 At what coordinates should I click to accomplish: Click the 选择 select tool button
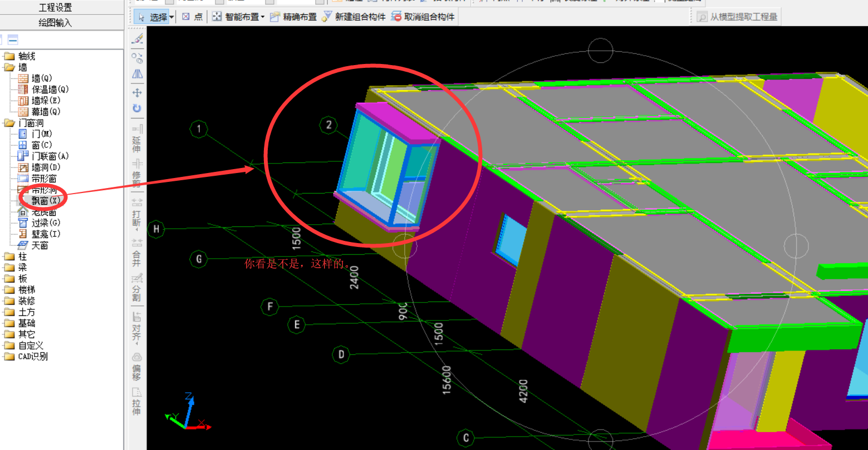coord(152,17)
